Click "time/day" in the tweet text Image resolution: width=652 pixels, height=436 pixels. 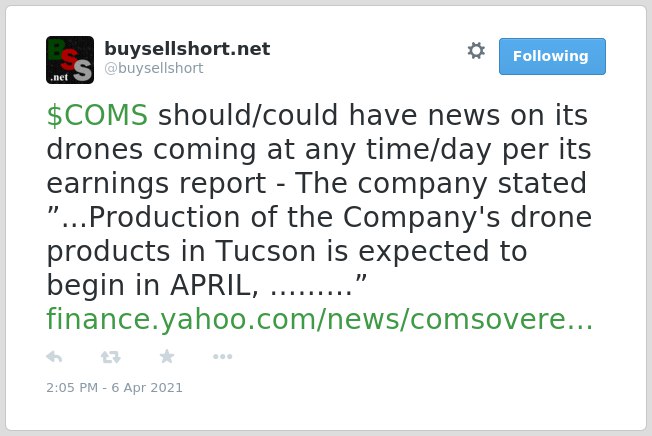428,150
